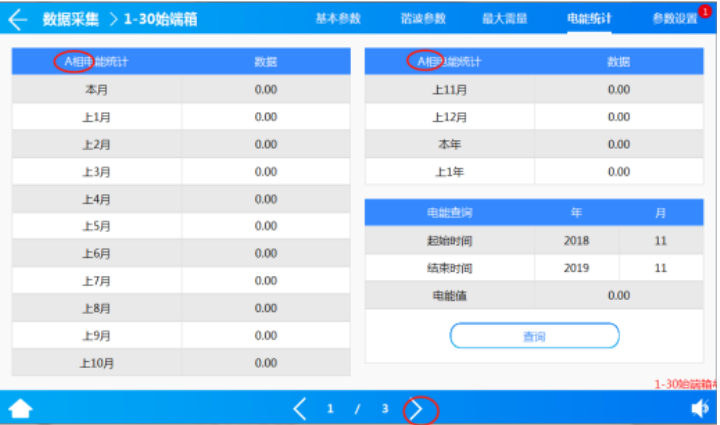Select the 电能统计 tab
The image size is (720, 425).
[x=589, y=19]
